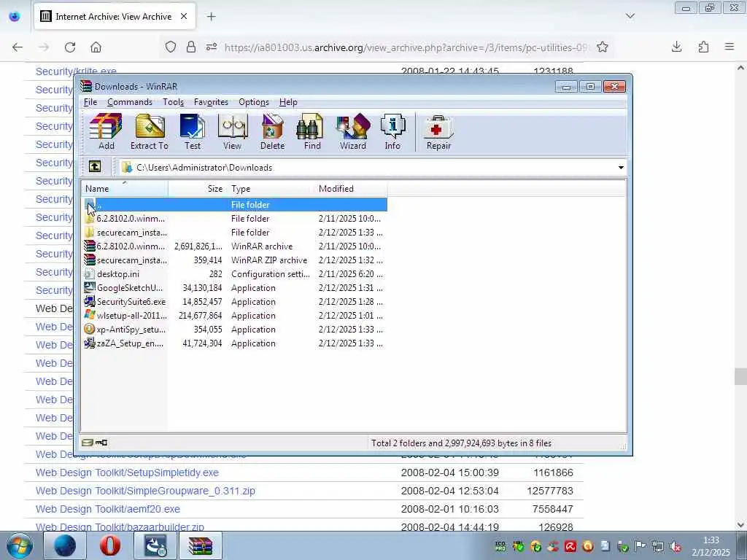Viewport: 747px width, 560px height.
Task: Sort the file list by Size column
Action: click(198, 189)
